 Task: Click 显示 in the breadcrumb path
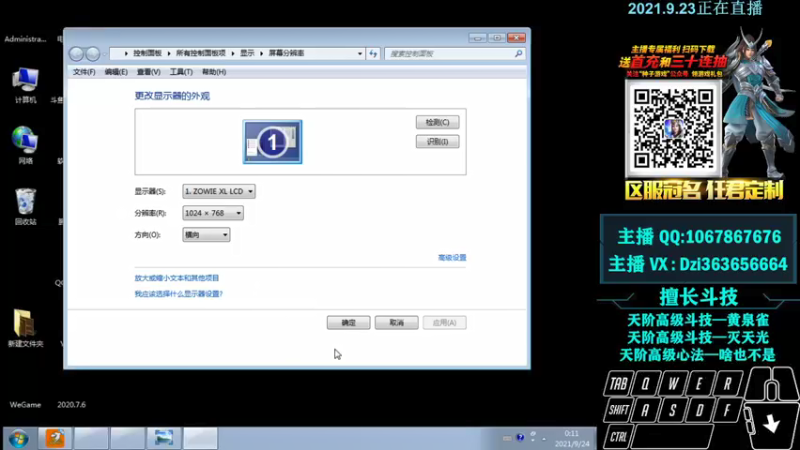click(x=247, y=53)
